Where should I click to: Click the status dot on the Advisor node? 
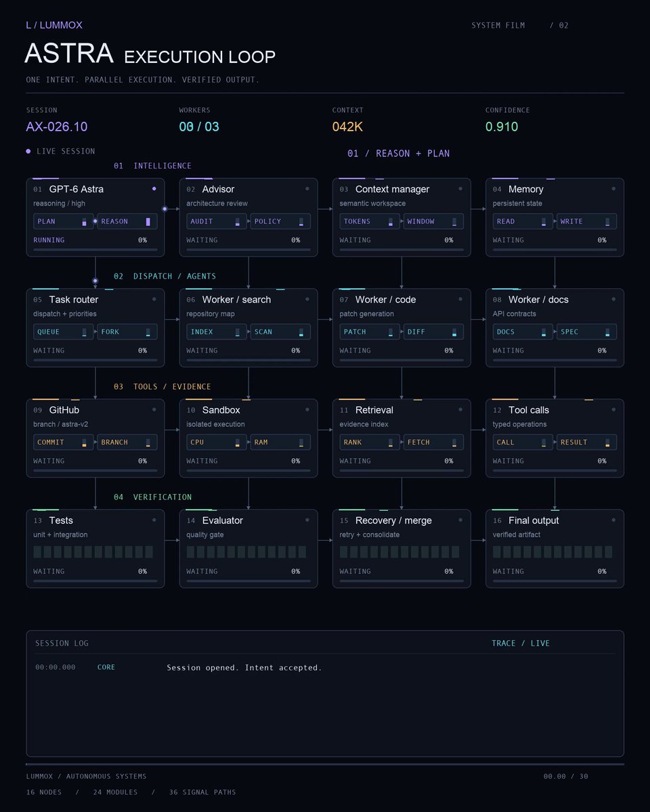tap(307, 189)
